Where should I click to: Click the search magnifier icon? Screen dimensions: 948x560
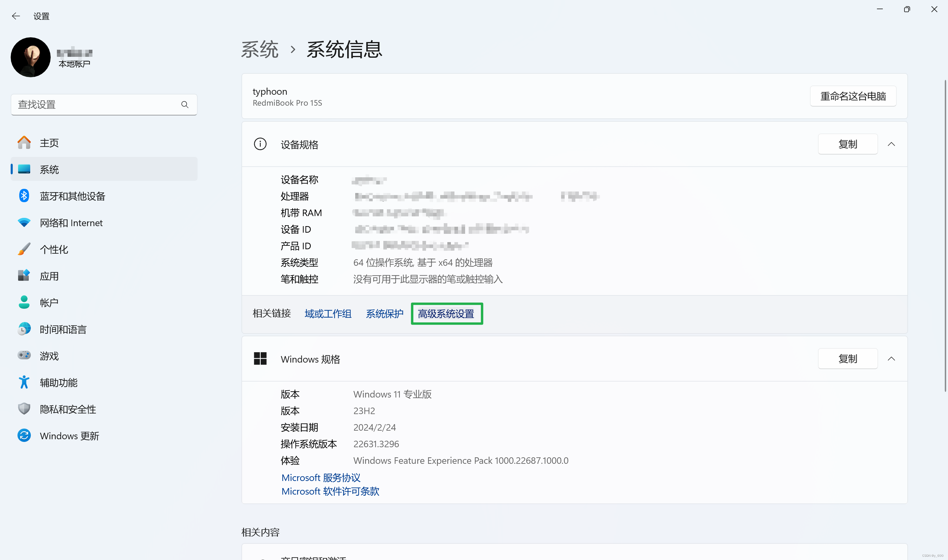[185, 104]
